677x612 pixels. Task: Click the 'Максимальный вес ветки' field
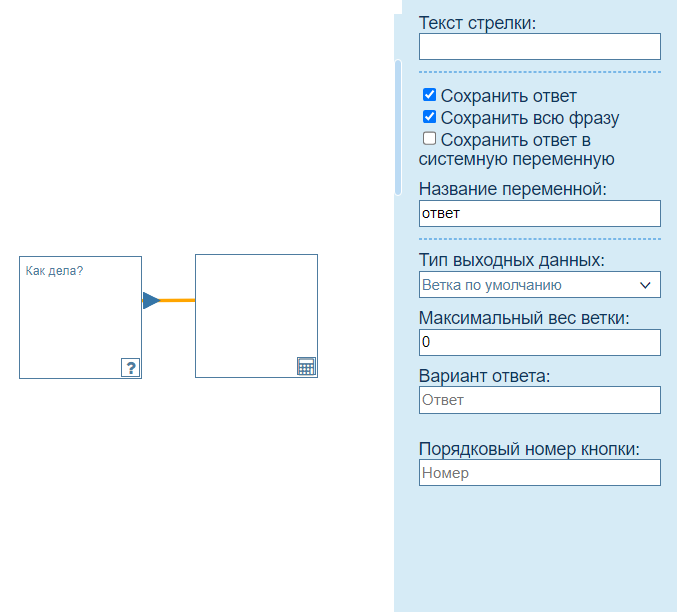click(x=539, y=342)
